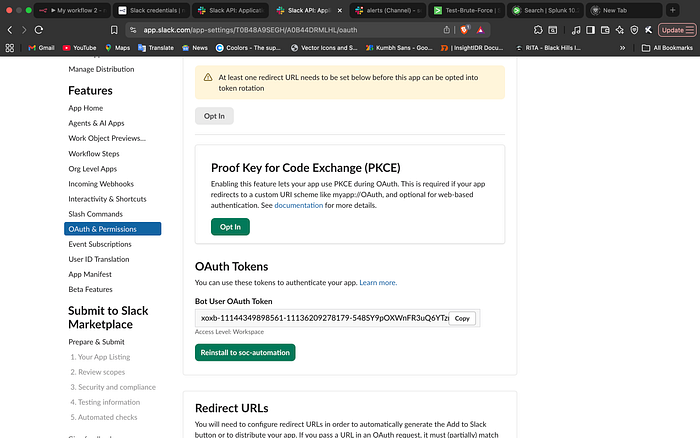Open Event Subscriptions page
Image resolution: width=700 pixels, height=438 pixels.
pyautogui.click(x=100, y=244)
